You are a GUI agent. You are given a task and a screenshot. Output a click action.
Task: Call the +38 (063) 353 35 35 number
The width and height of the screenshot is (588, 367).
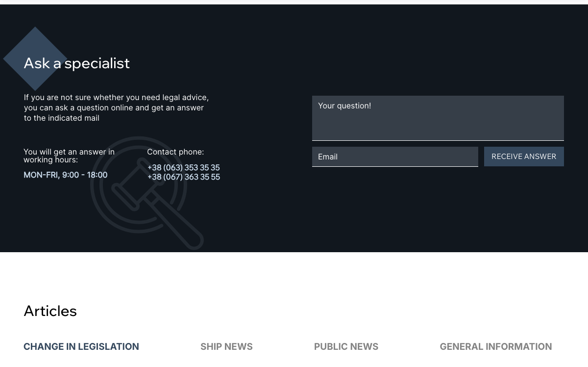[x=184, y=168]
